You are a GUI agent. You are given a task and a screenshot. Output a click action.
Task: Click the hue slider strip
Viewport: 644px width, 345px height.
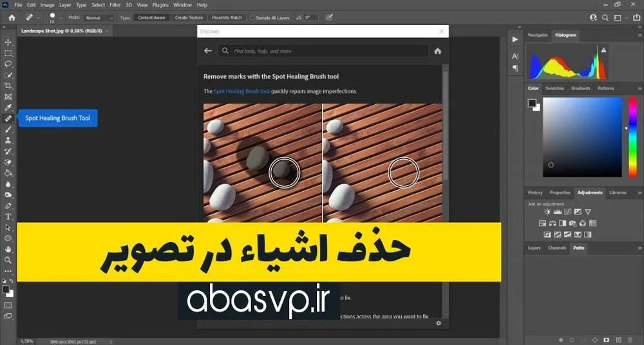(632, 137)
